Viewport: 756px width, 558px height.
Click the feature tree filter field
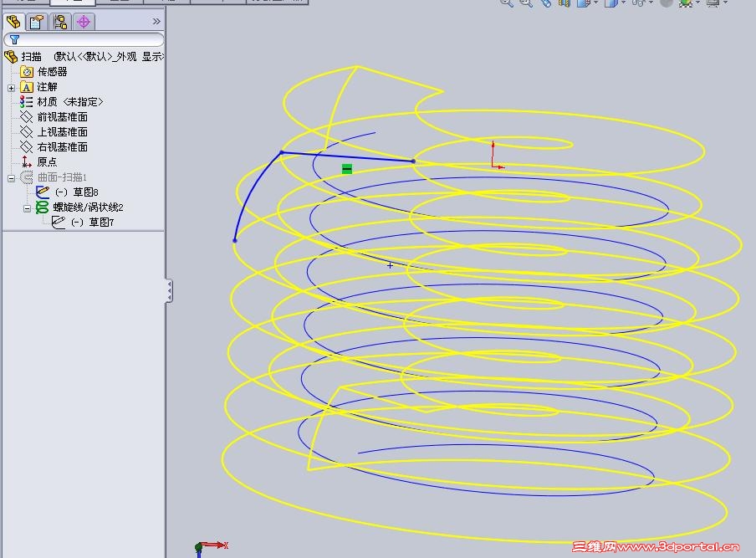(x=84, y=39)
